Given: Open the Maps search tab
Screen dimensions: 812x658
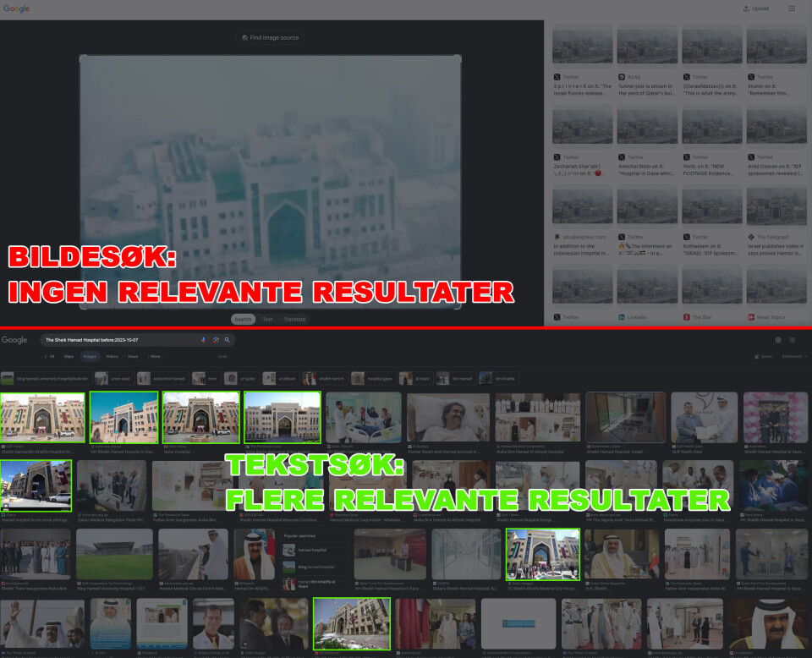Looking at the screenshot, I should click(x=68, y=357).
